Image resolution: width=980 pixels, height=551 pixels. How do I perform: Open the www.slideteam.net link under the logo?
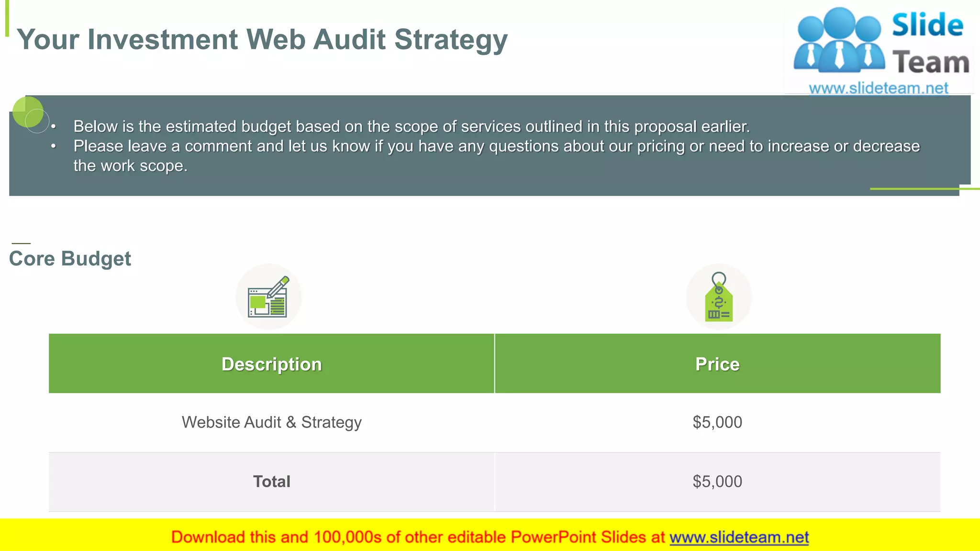click(878, 88)
